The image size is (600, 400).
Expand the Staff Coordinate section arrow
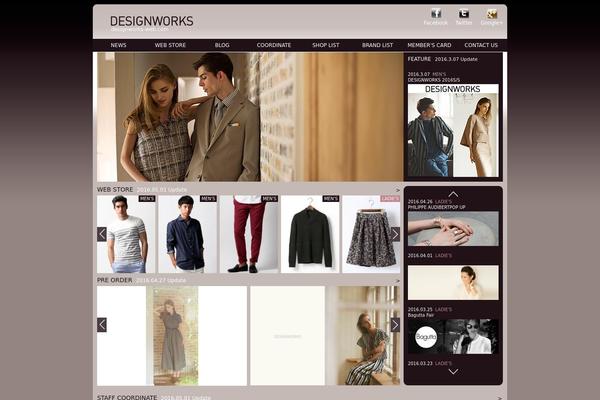(x=500, y=398)
